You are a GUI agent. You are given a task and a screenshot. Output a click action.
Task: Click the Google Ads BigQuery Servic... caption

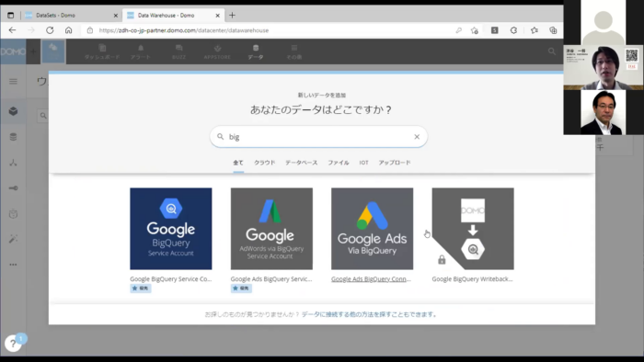(x=271, y=278)
